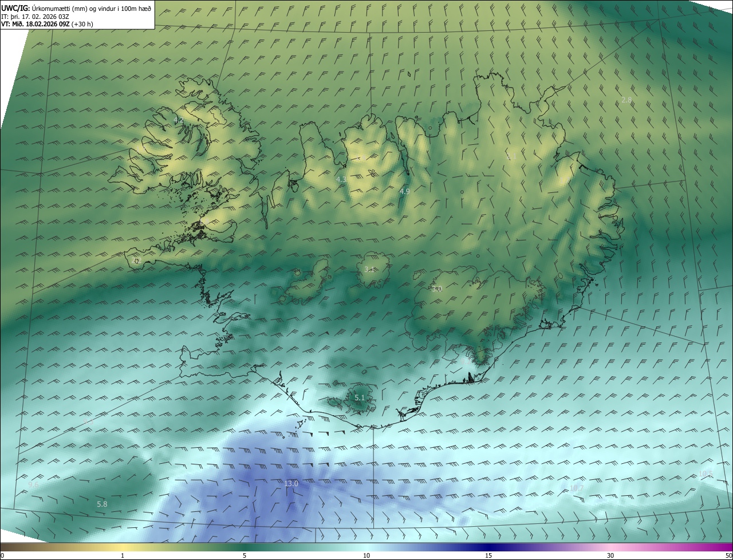Click the 4.9 value label in north Iceland

(405, 191)
